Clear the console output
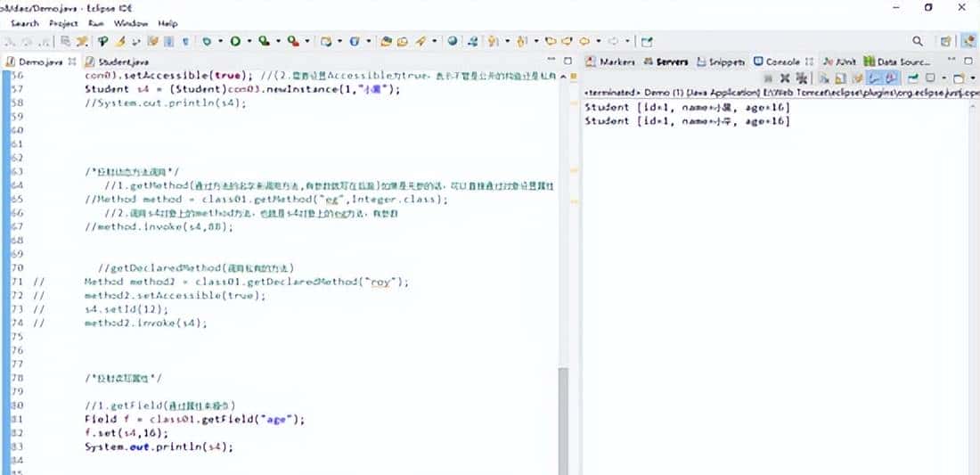 coord(824,78)
